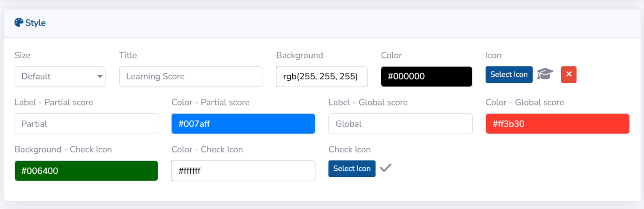Open the green #006400 background swatch
The width and height of the screenshot is (644, 209).
pyautogui.click(x=86, y=171)
